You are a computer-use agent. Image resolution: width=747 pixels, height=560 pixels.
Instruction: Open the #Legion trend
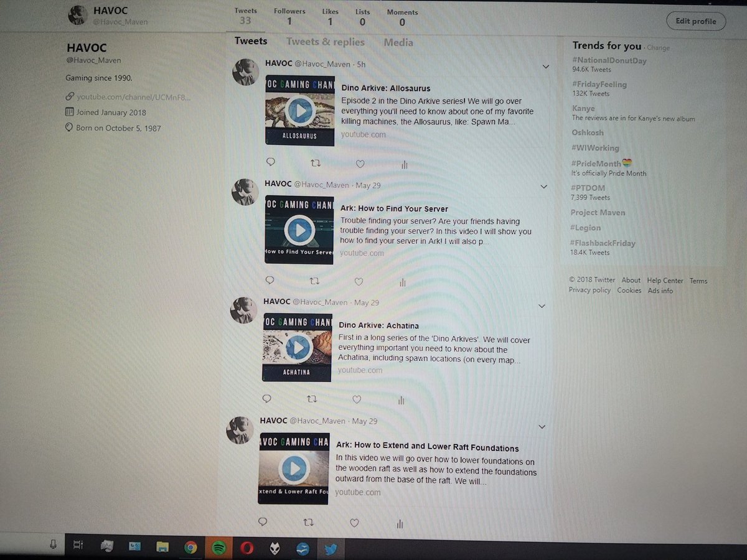(x=586, y=228)
